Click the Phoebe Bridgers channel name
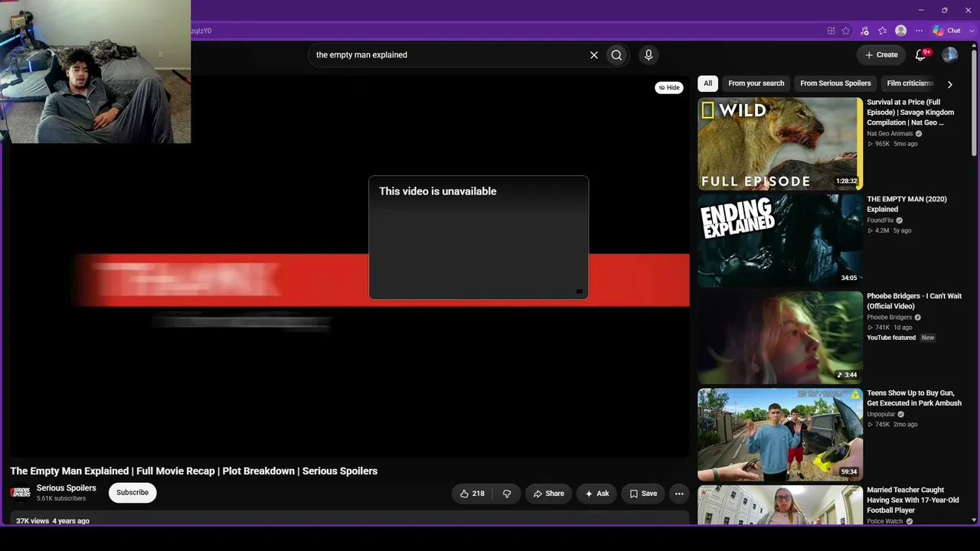Viewport: 980px width, 551px height. [889, 318]
